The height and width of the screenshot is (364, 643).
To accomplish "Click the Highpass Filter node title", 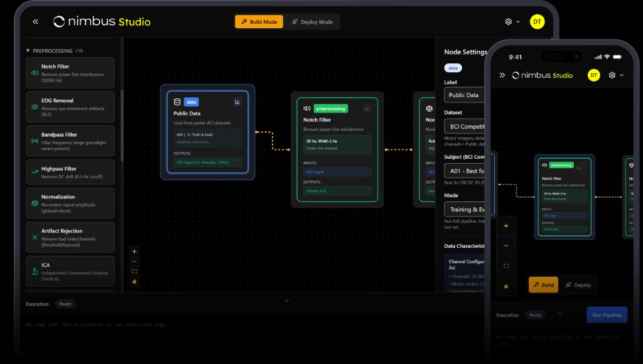I will pyautogui.click(x=58, y=168).
